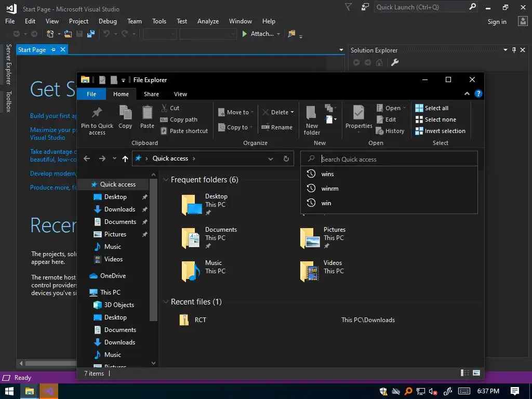Select OneDrive in navigation pane
This screenshot has width=532, height=399.
(113, 275)
